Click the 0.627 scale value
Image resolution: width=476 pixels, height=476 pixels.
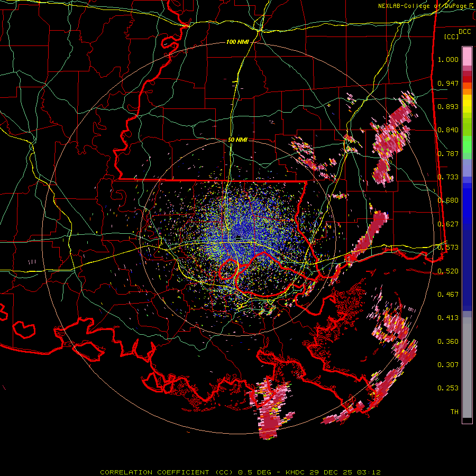coord(448,224)
